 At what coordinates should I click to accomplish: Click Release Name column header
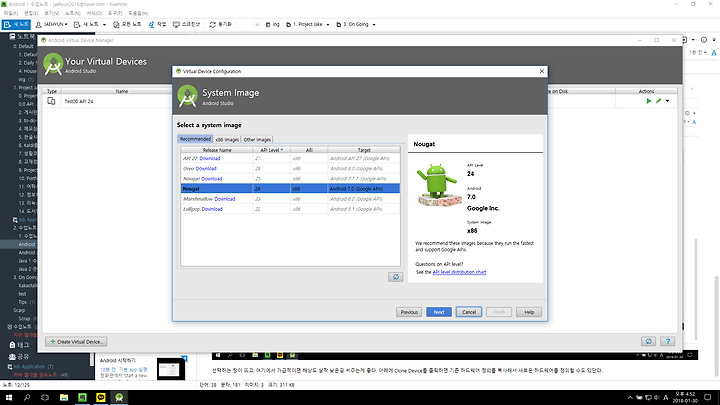pos(217,150)
